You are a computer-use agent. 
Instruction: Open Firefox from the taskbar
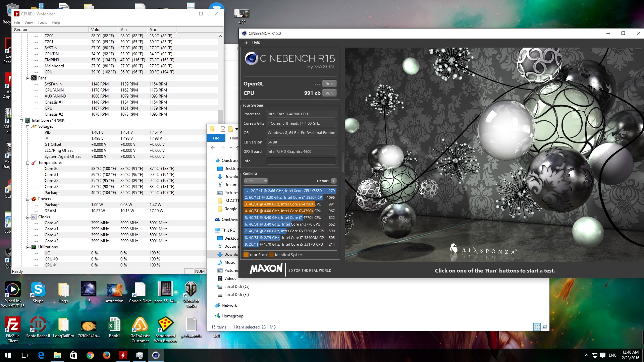106,355
